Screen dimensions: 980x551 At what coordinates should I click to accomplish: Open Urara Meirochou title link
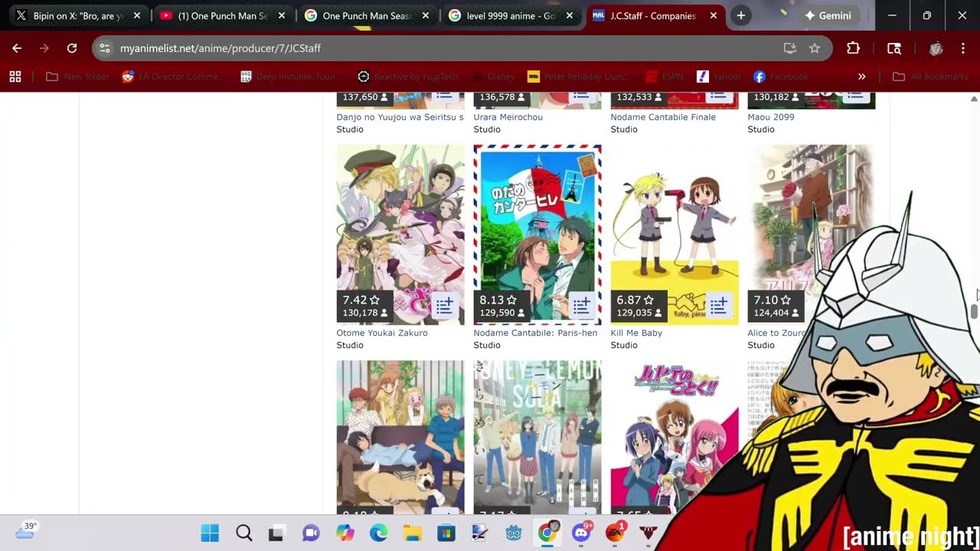[508, 117]
